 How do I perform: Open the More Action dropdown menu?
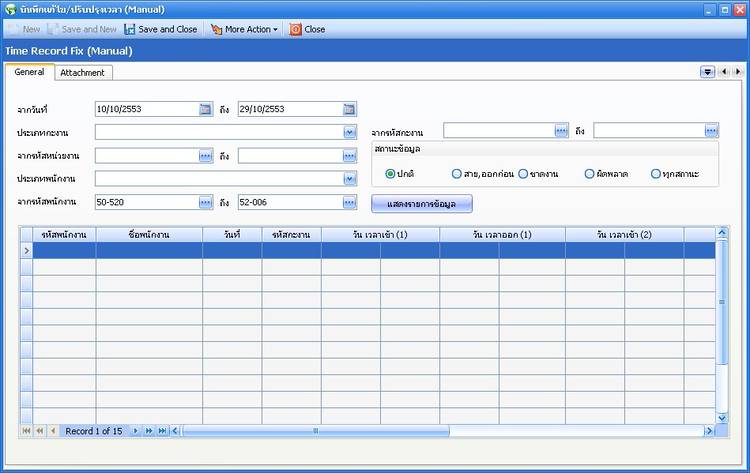(x=245, y=29)
